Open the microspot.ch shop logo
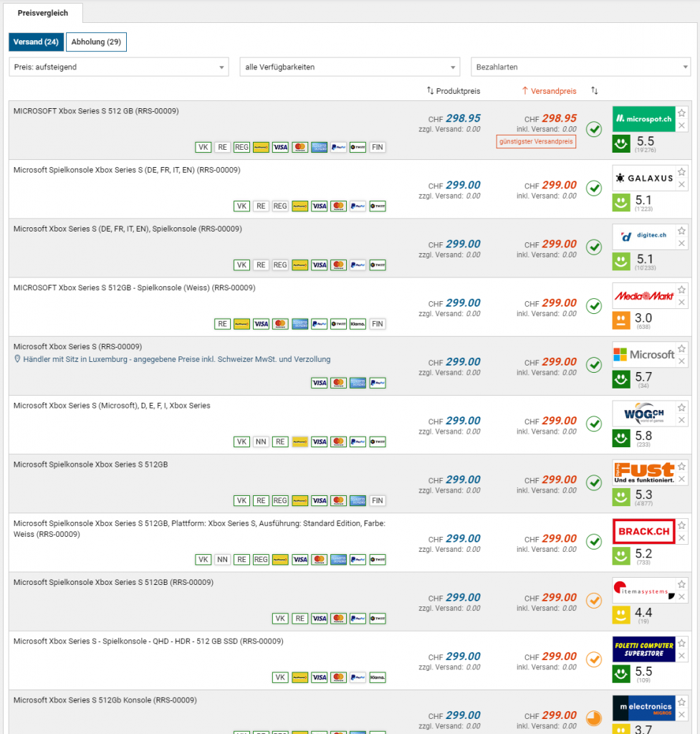This screenshot has width=700, height=734. point(644,119)
